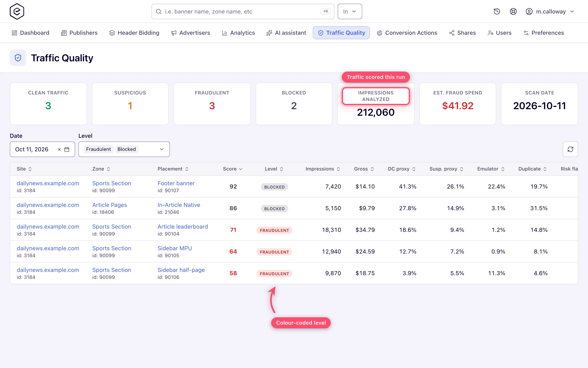
Task: Click the Date input field
Action: coord(42,149)
